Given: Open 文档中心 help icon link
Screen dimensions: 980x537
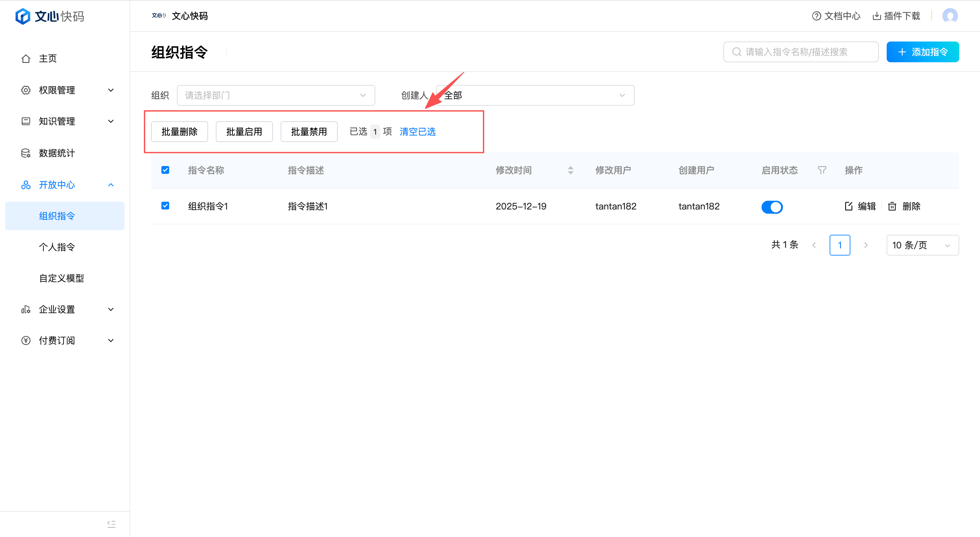Looking at the screenshot, I should [816, 16].
